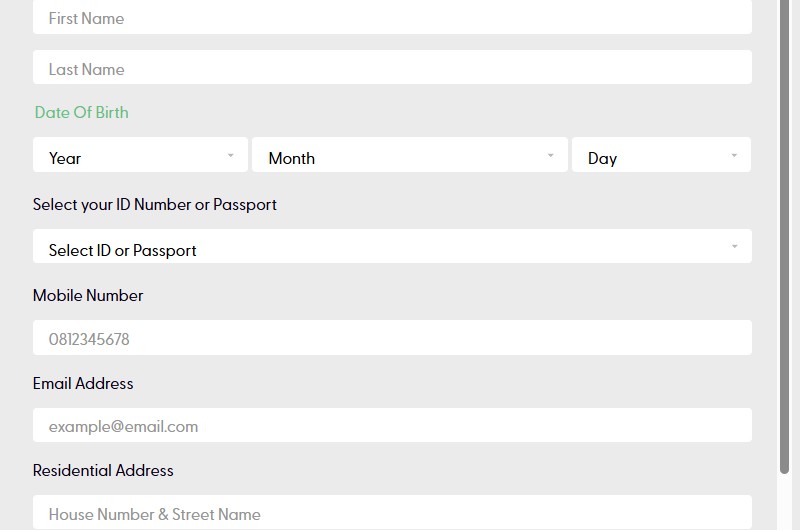Select the example@email.com email field
The height and width of the screenshot is (530, 800).
click(x=392, y=425)
